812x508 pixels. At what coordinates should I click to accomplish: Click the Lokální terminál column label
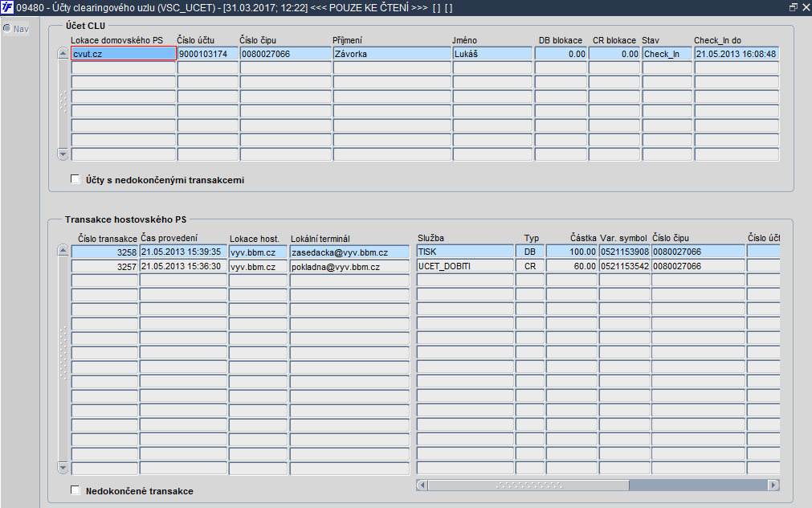point(320,239)
